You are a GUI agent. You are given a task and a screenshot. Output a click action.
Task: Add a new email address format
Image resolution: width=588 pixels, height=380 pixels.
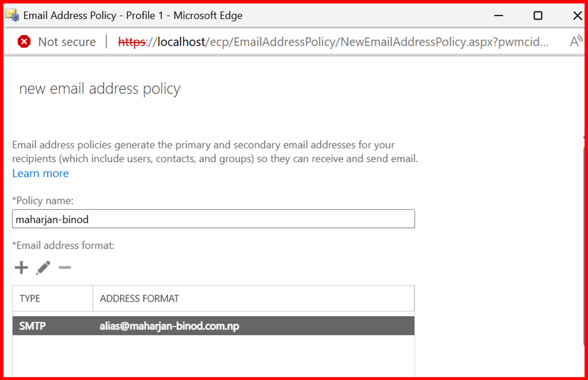pos(21,268)
